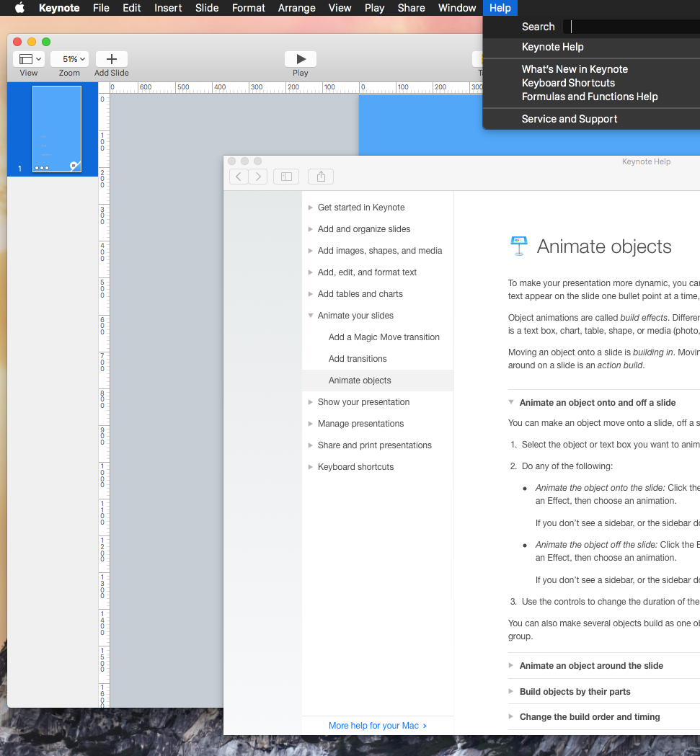Open the Window menu
Image resolution: width=700 pixels, height=756 pixels.
coord(457,8)
